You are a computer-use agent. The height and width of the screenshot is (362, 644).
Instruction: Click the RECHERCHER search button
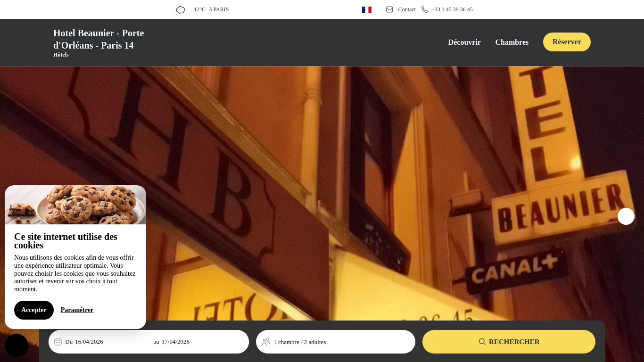pyautogui.click(x=509, y=342)
